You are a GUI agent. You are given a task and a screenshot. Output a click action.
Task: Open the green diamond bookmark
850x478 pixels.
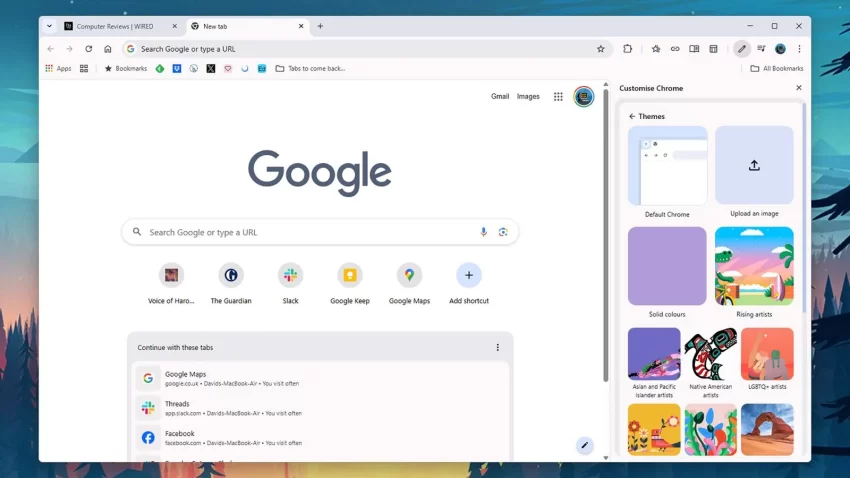tap(160, 68)
